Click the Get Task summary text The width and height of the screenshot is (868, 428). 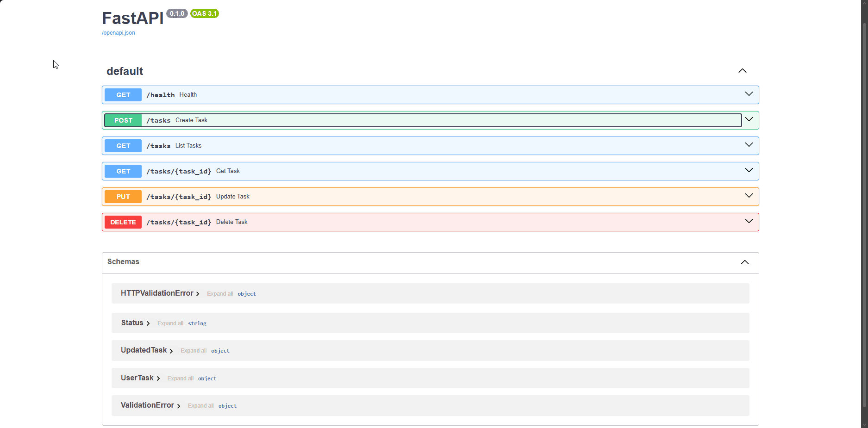(x=228, y=171)
